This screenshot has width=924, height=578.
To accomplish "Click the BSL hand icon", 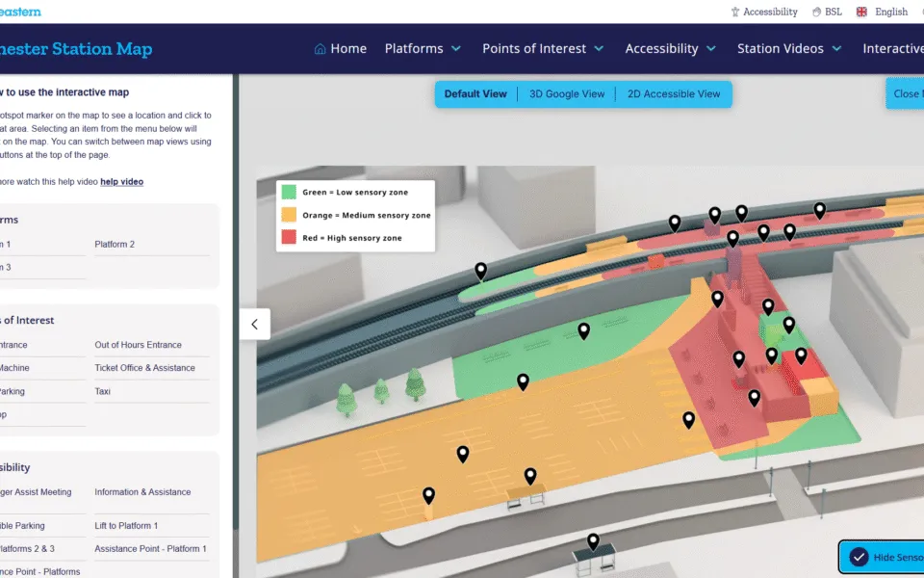I will pos(816,12).
